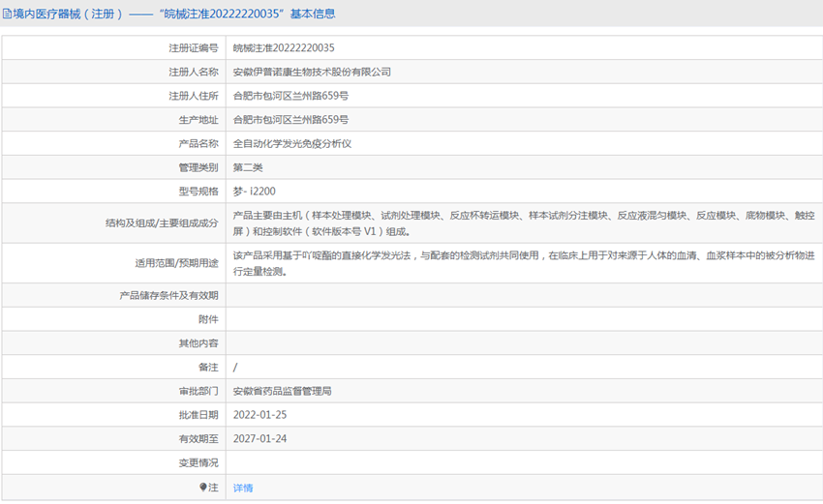Click the 产品名称 label

[x=198, y=144]
